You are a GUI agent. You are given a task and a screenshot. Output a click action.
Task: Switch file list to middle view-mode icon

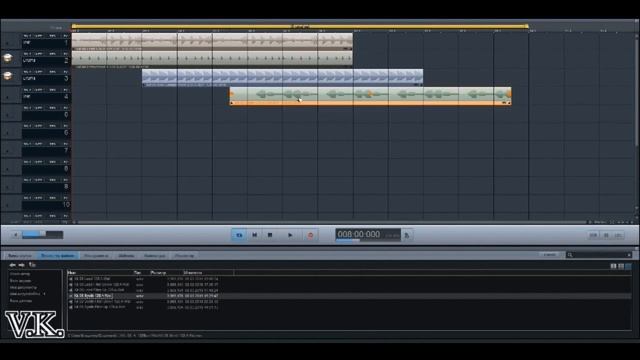(x=621, y=266)
